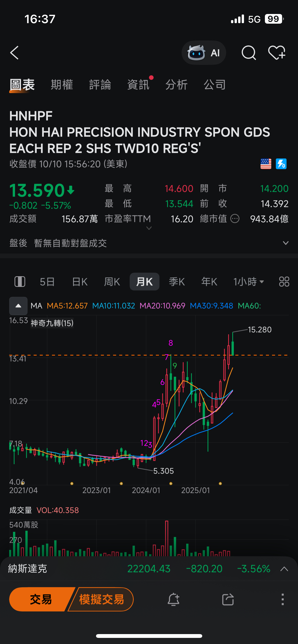This screenshot has height=644, width=298.
Task: Open total market cap info bubble
Action: 235,219
